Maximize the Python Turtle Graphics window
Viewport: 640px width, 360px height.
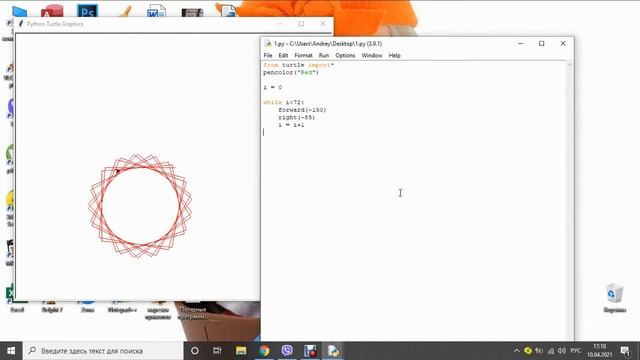(301, 24)
